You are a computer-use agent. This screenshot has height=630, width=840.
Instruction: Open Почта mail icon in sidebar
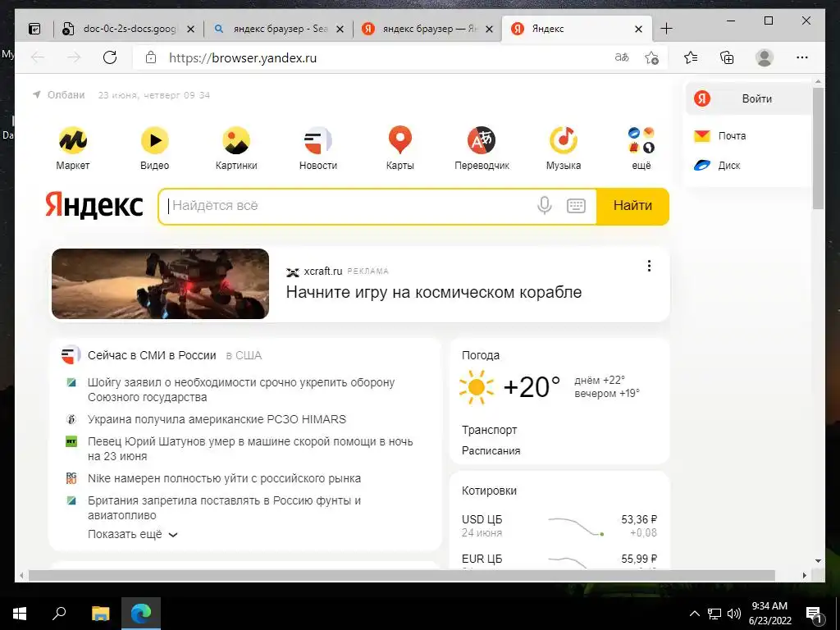tap(702, 136)
